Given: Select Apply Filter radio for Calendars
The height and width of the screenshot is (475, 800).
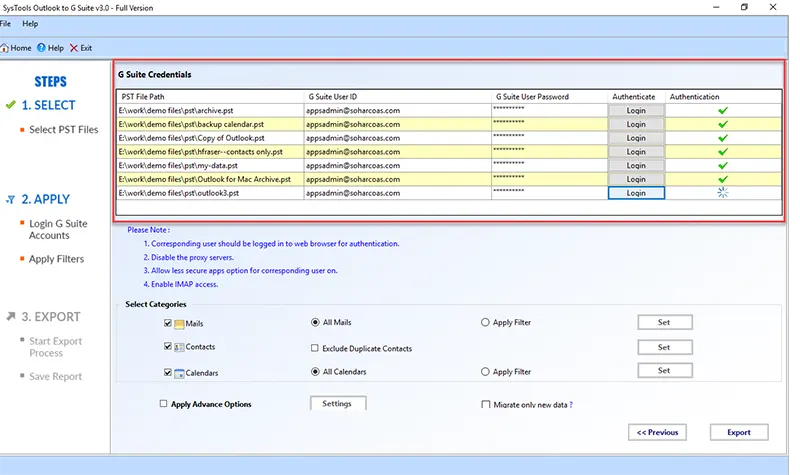Looking at the screenshot, I should point(485,371).
